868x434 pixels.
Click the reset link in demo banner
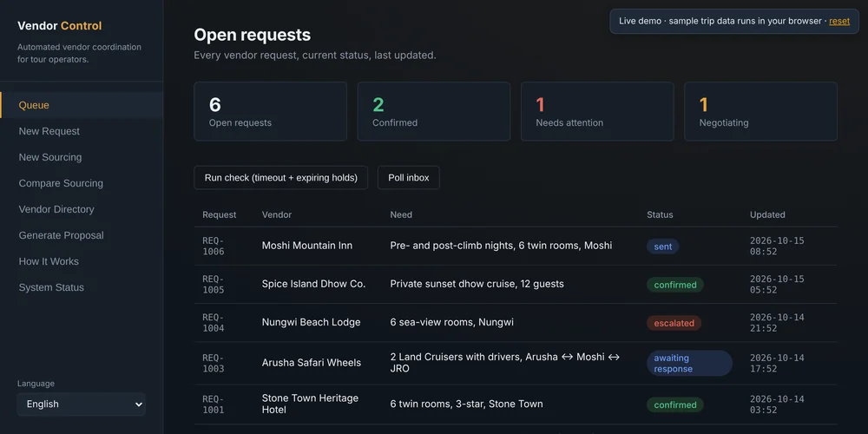pos(839,21)
